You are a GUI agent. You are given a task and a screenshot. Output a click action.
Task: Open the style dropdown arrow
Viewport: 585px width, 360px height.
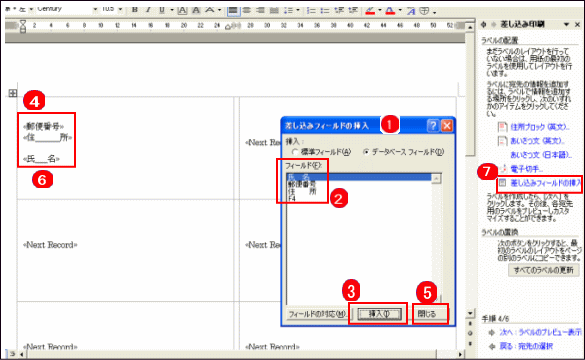[x=31, y=9]
